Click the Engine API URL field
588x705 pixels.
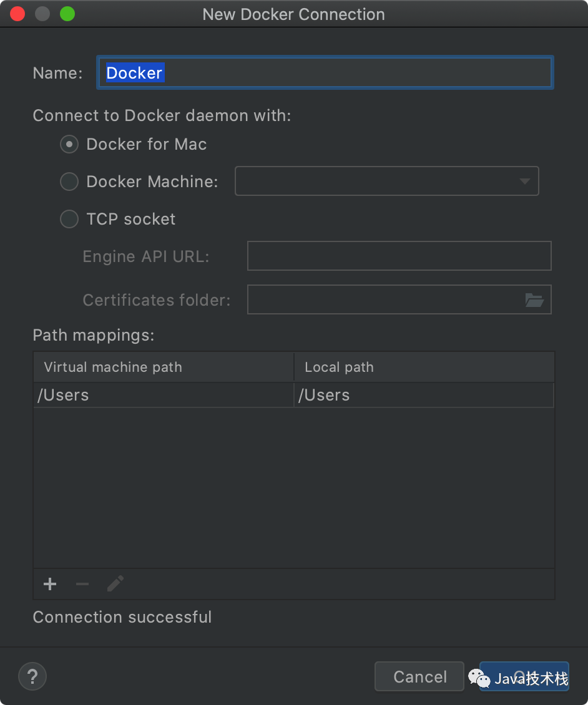point(399,256)
